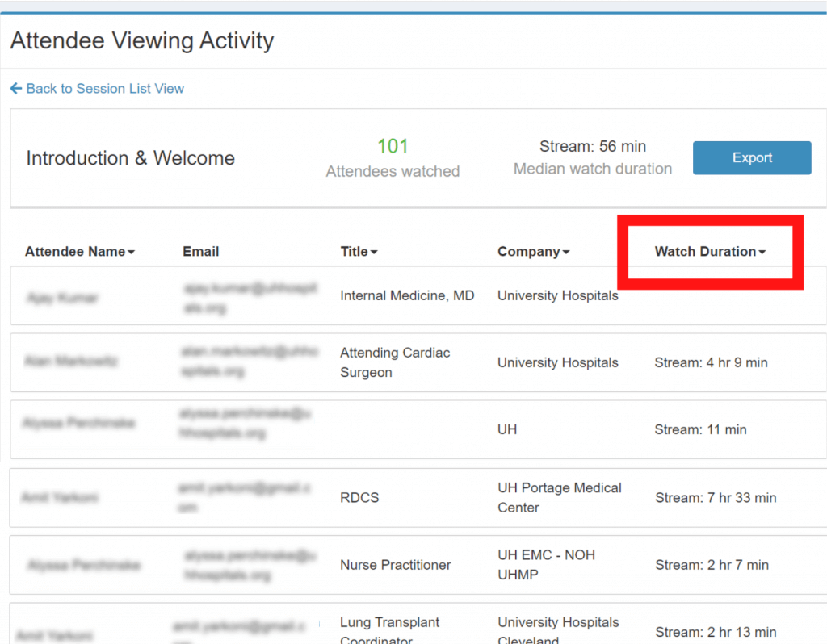Expand the Company column sort dropdown
Screen dimensions: 827x644
click(x=565, y=253)
